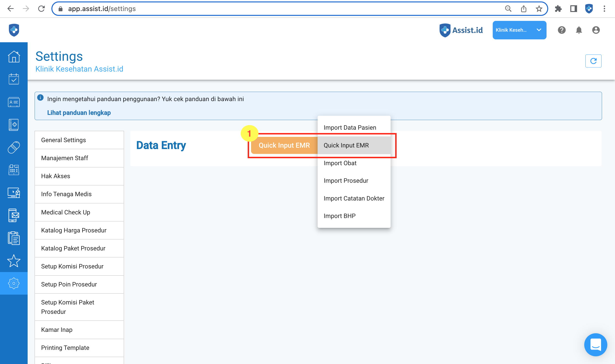Click the notification bell icon

click(x=579, y=30)
